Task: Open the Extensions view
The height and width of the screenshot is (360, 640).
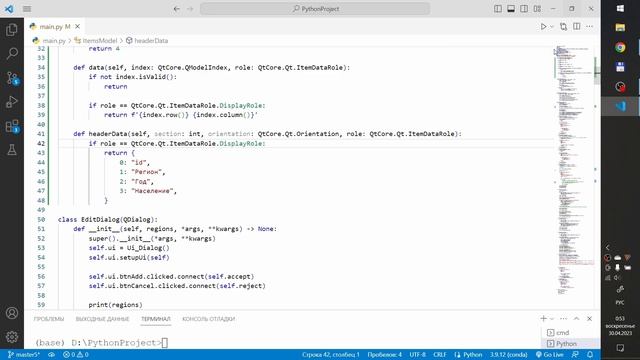Action: tap(12, 126)
